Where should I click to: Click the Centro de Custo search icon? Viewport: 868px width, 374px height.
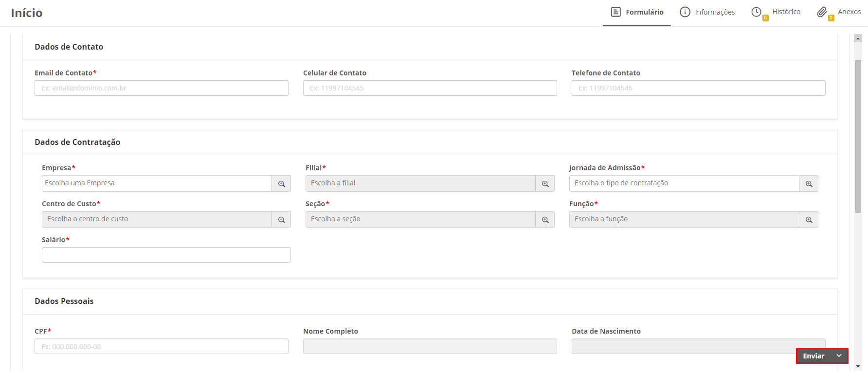(281, 220)
